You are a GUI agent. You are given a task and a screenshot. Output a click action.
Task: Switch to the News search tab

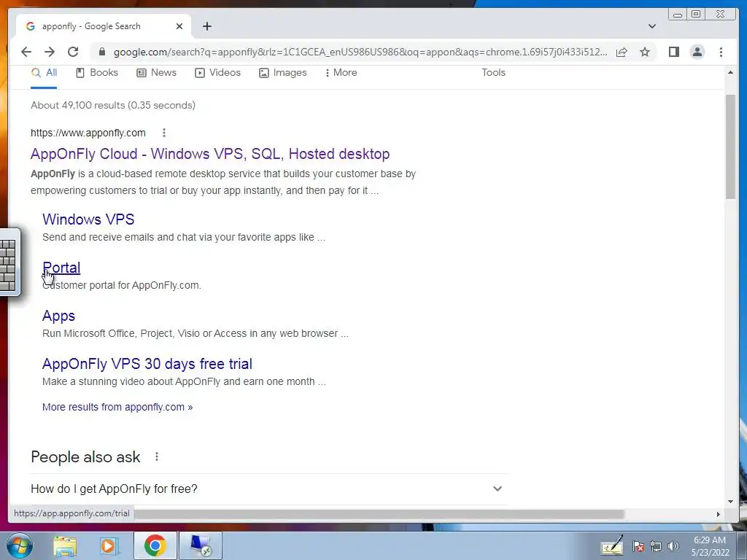point(156,73)
